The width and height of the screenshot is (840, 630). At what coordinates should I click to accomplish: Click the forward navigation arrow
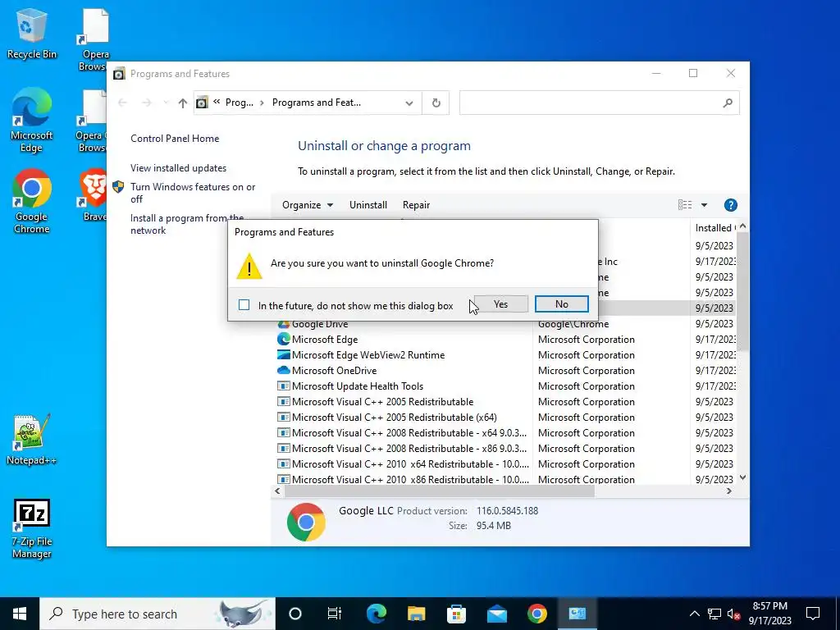click(147, 103)
